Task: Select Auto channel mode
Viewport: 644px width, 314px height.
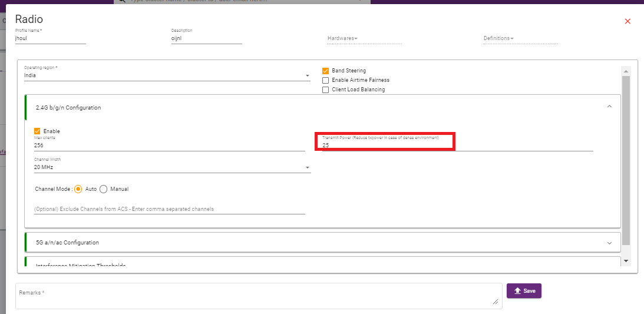Action: tap(78, 189)
